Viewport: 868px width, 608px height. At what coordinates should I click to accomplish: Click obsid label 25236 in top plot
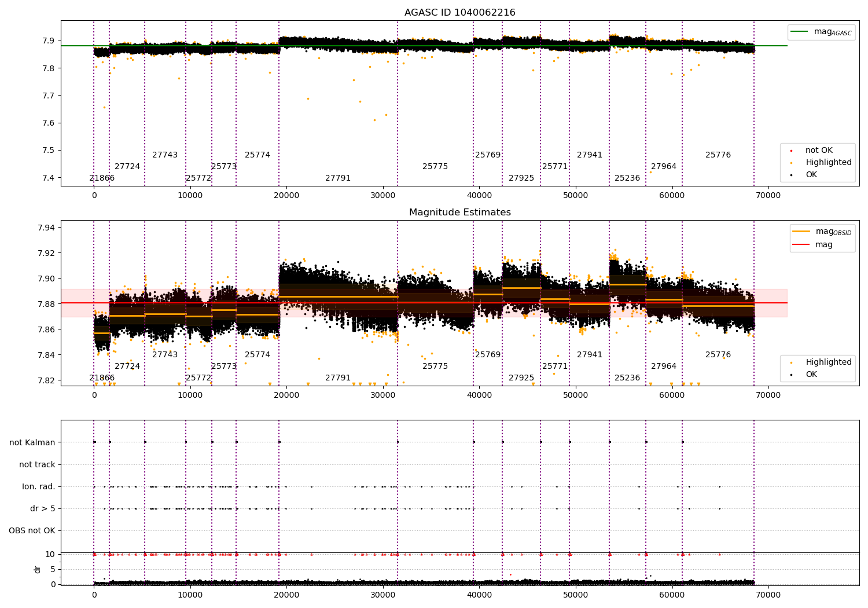point(627,178)
